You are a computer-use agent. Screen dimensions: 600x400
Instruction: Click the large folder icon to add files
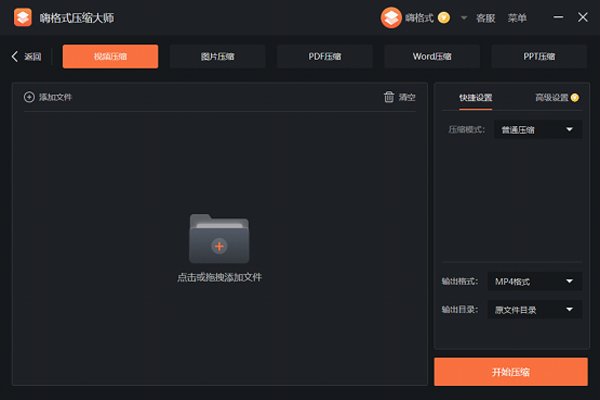click(219, 239)
